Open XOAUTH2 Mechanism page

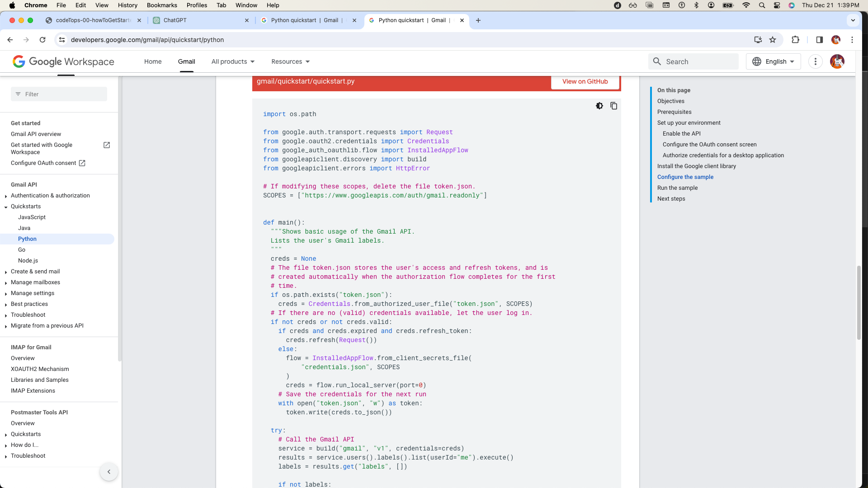pos(40,369)
